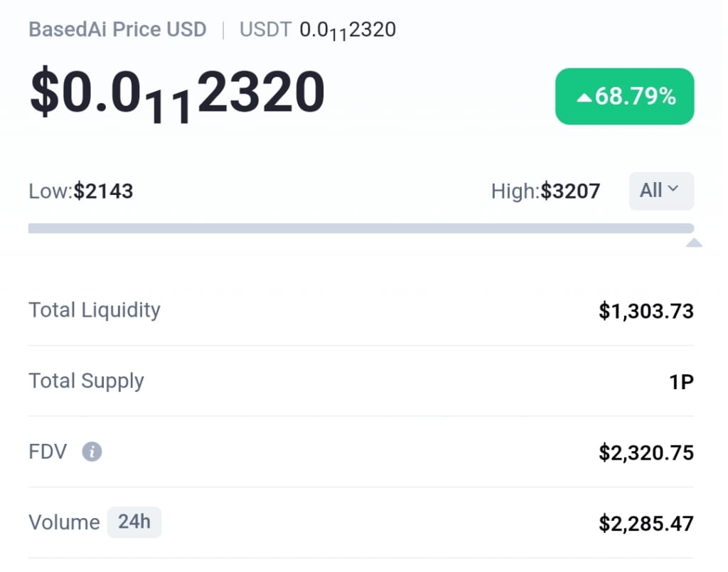Viewport: 728px width, 572px height.
Task: Click the FDV $2,320.75 value
Action: (x=646, y=452)
